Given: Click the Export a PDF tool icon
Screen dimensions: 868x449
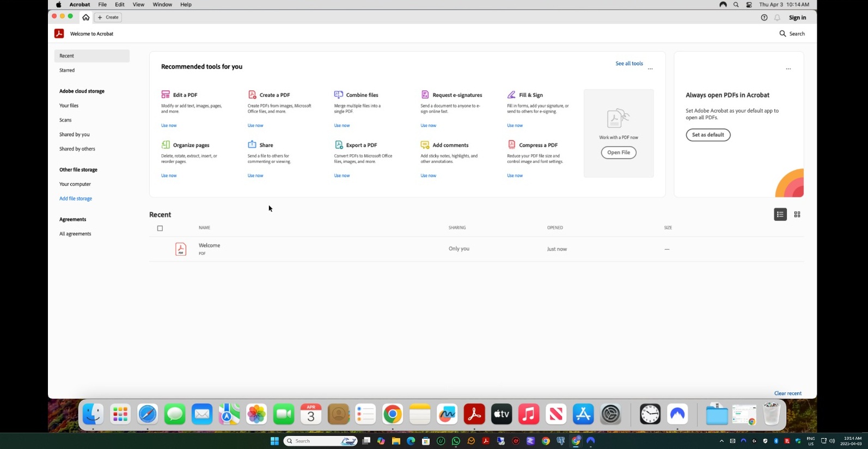Looking at the screenshot, I should 339,144.
